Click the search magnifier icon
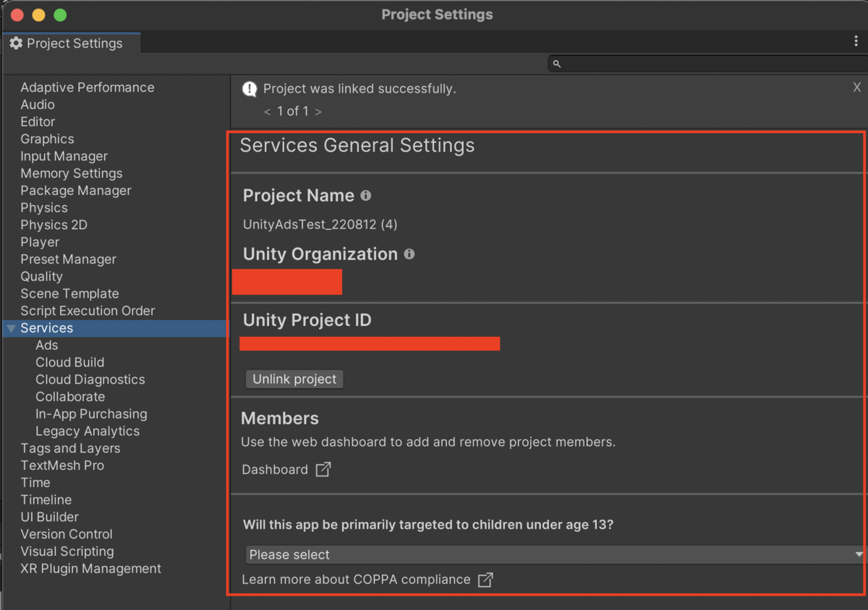This screenshot has width=868, height=610. click(557, 64)
